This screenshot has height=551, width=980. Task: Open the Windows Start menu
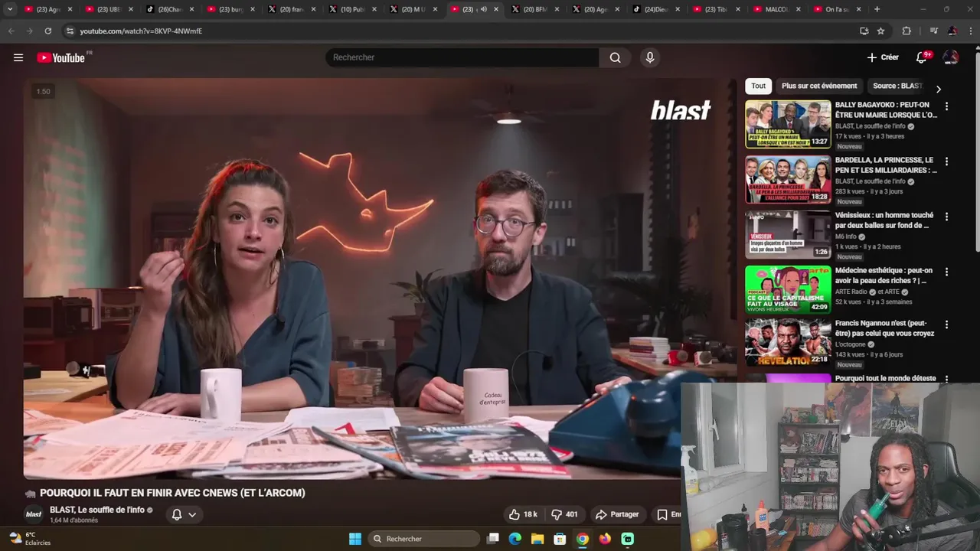355,539
